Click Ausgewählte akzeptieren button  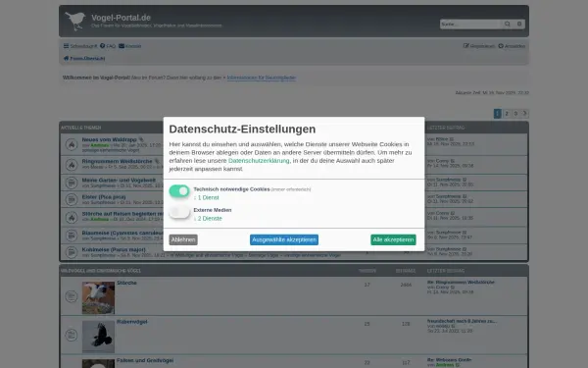click(284, 239)
